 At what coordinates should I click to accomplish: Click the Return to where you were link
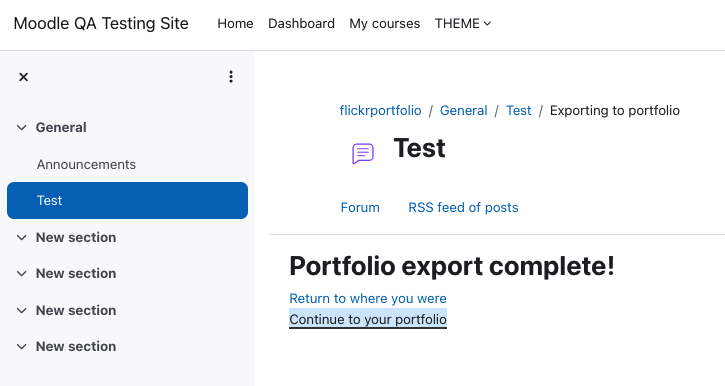[x=368, y=299]
